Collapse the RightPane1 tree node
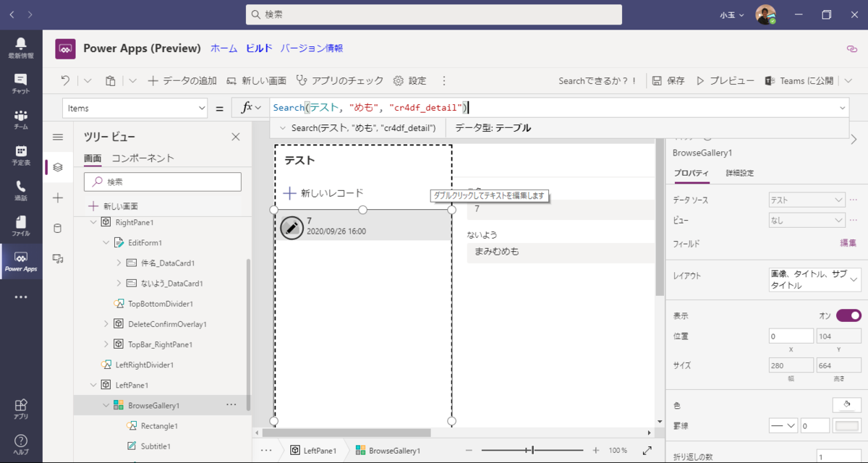The width and height of the screenshot is (868, 463). (x=93, y=222)
